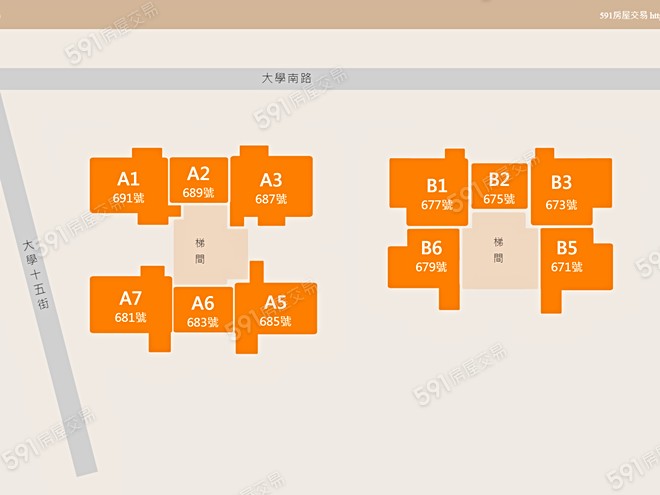Click the 671號 address text under B5

566,267
